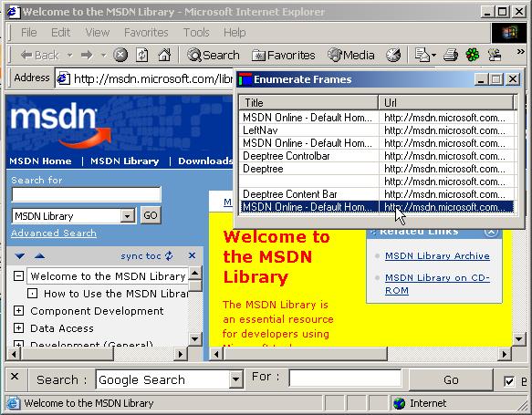This screenshot has height=415, width=532.
Task: Toggle the checkbox beside the Go button
Action: pyautogui.click(x=509, y=381)
